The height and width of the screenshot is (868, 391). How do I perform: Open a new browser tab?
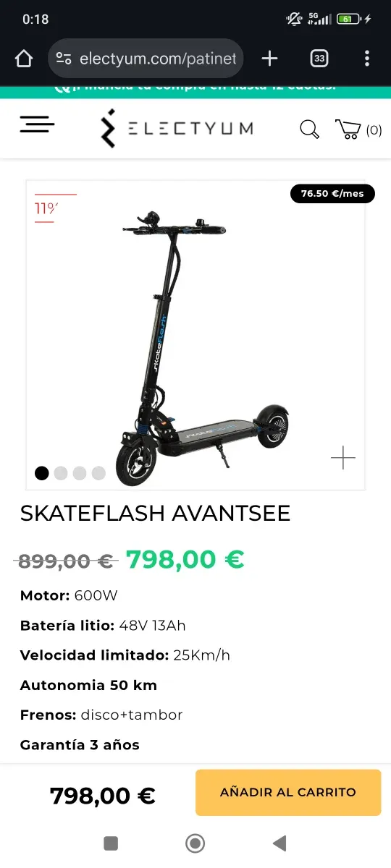pos(269,59)
